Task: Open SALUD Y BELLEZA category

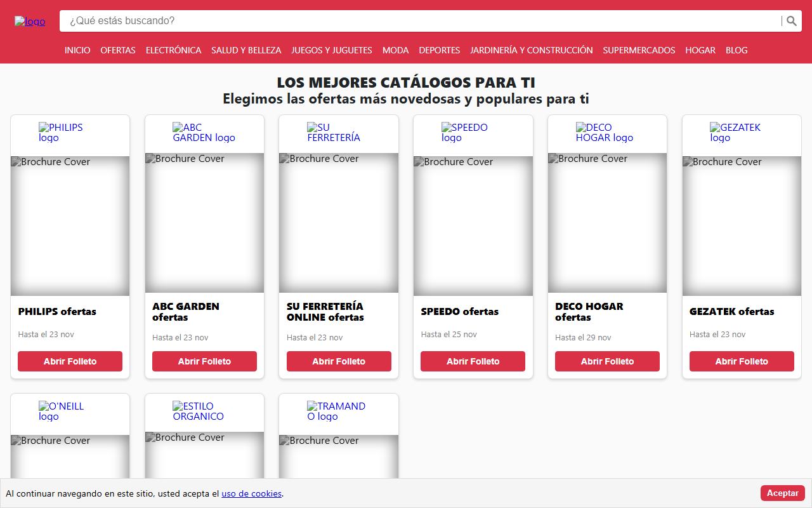Action: (x=246, y=50)
